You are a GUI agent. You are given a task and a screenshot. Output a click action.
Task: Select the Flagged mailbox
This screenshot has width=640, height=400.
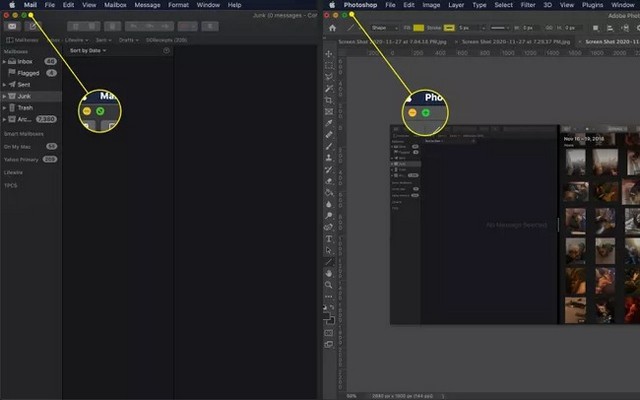(x=31, y=73)
